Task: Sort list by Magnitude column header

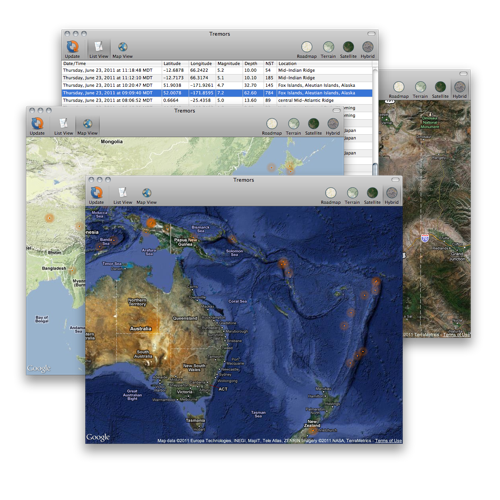Action: 229,63
